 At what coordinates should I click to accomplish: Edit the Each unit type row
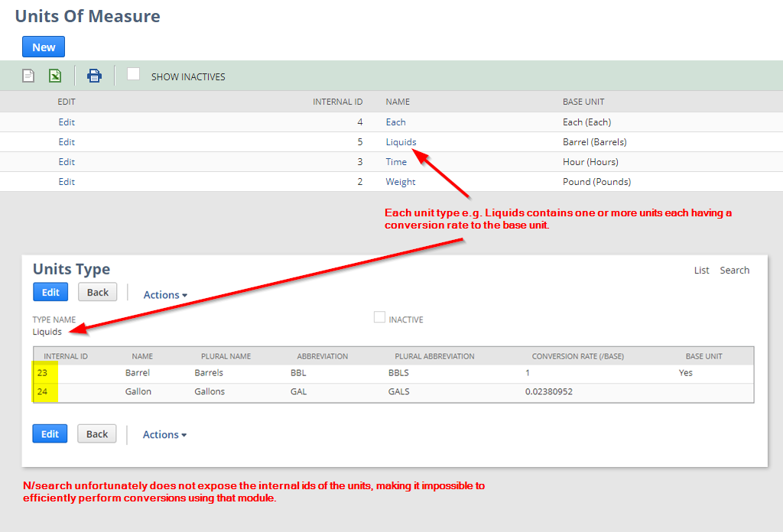[67, 122]
